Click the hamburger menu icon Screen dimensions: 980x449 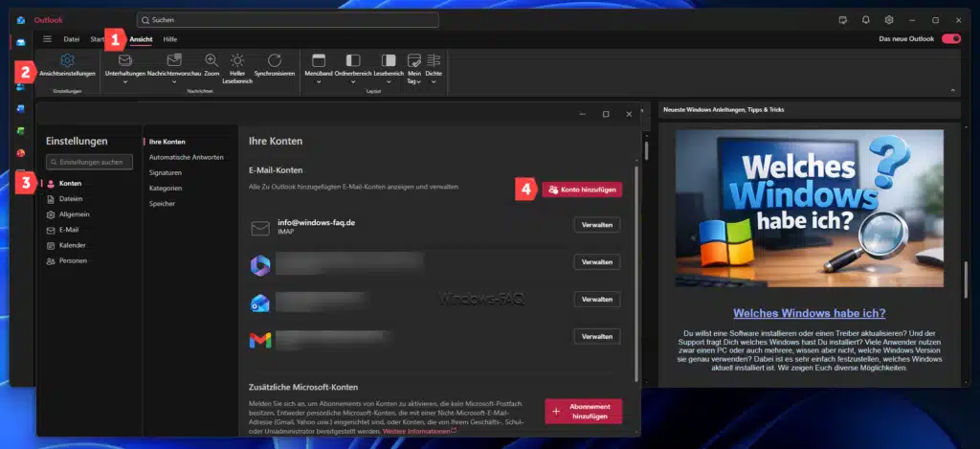pos(47,39)
